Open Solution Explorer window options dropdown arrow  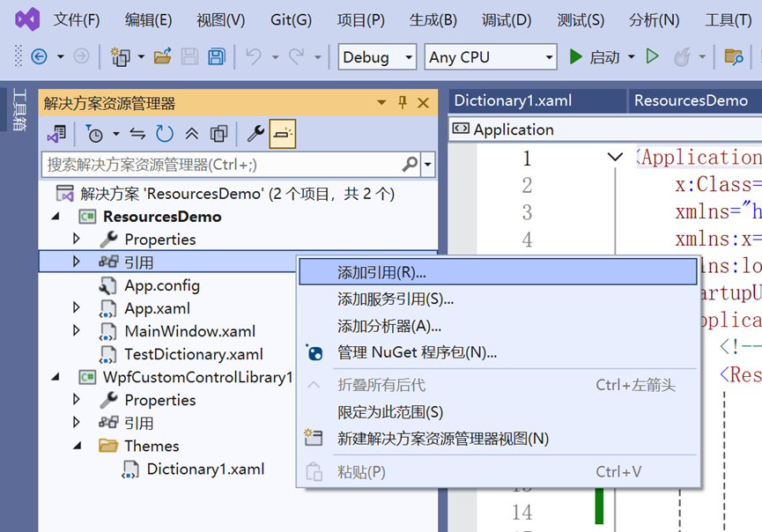pyautogui.click(x=381, y=102)
